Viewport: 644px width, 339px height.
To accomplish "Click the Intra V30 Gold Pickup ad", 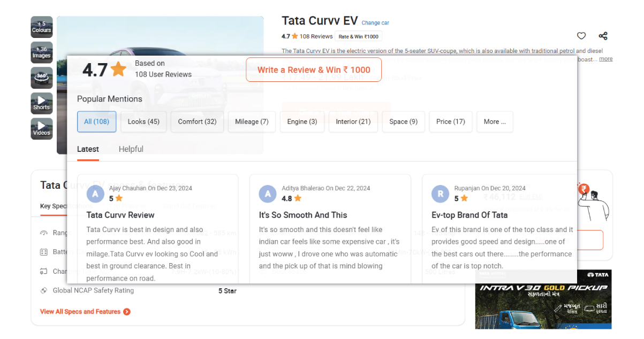I will point(543,299).
